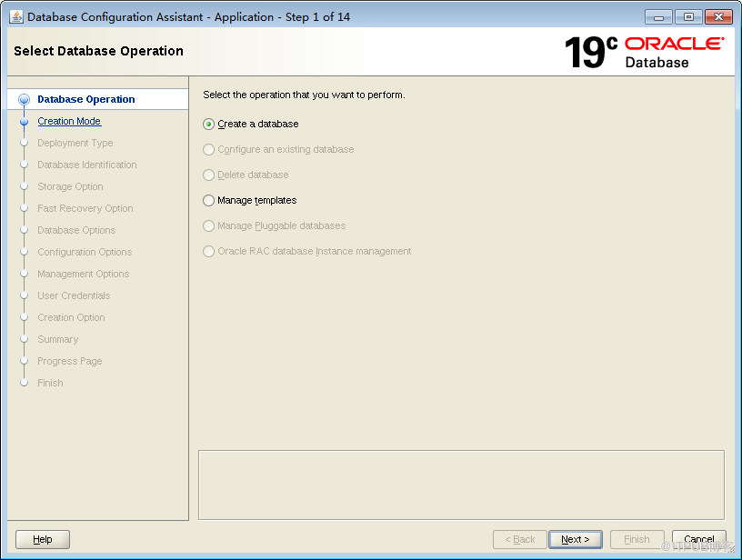Click the Back button

[519, 539]
